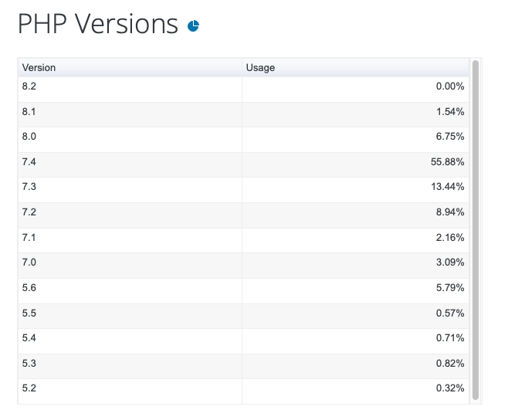508x420 pixels.
Task: Click the PHP Versions heading
Action: [98, 24]
